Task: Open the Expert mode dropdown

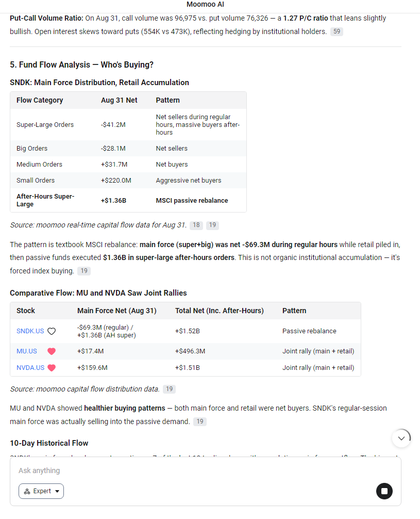Action: [41, 491]
